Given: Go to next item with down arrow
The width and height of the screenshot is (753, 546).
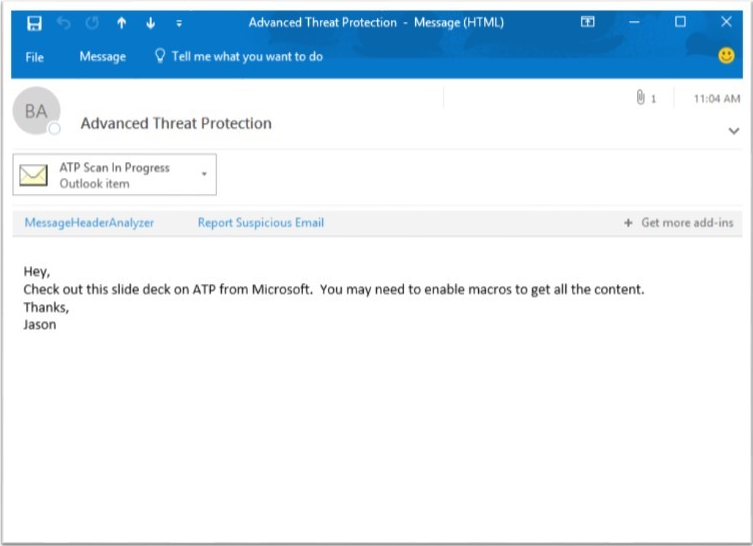Looking at the screenshot, I should point(150,23).
